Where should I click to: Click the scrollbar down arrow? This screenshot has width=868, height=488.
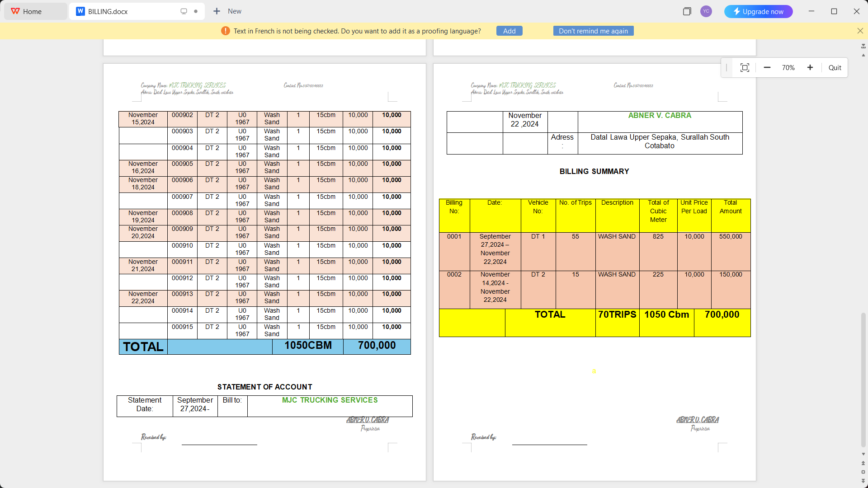[x=863, y=454]
